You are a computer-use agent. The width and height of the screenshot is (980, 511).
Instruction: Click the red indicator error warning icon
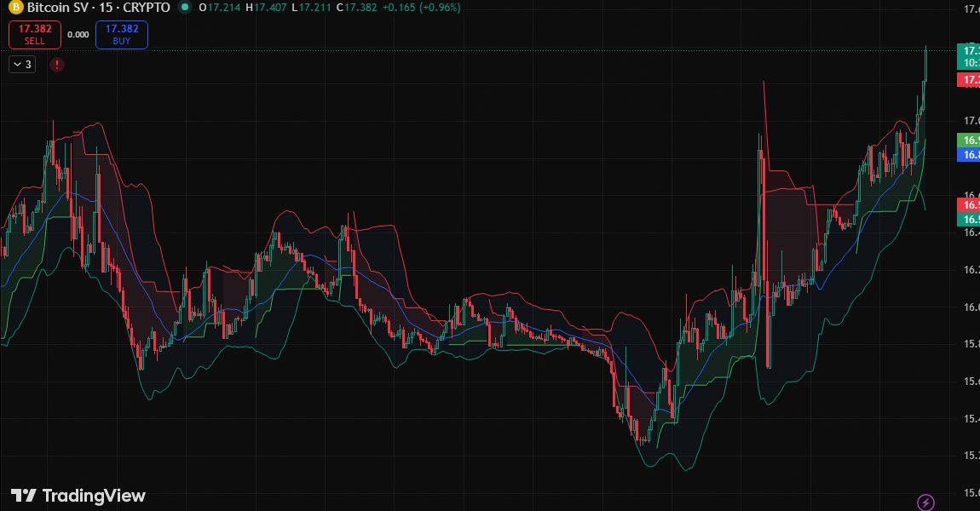[x=57, y=64]
